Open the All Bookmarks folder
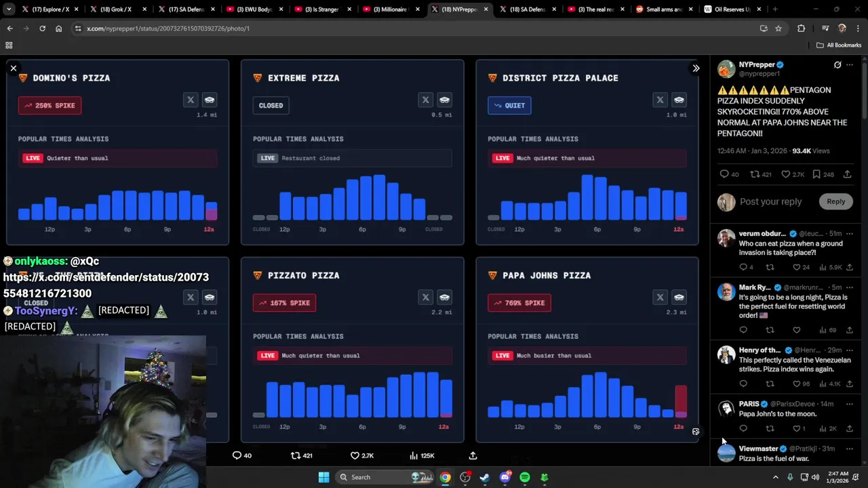This screenshot has height=488, width=868. click(839, 45)
